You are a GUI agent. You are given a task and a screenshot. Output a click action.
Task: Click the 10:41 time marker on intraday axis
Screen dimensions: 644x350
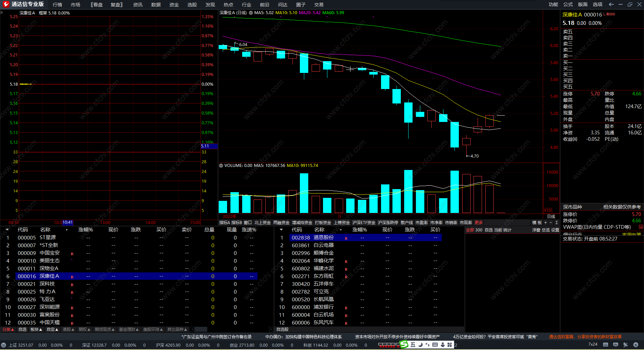(x=67, y=223)
